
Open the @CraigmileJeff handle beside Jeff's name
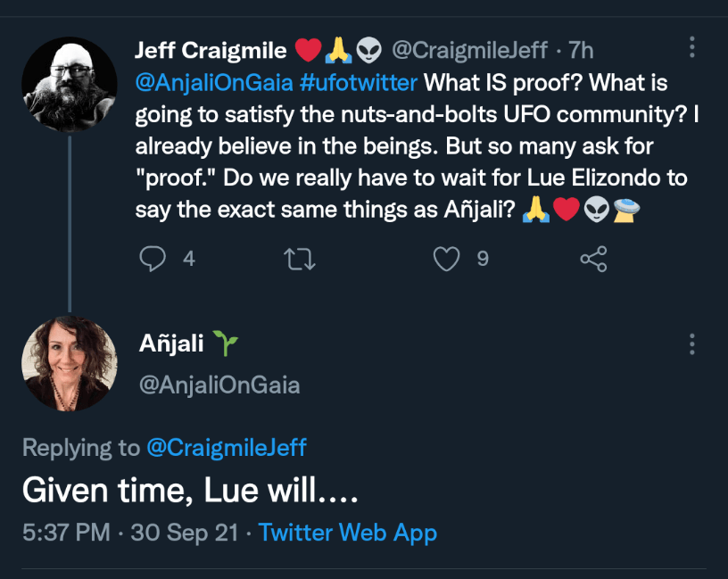pyautogui.click(x=470, y=51)
